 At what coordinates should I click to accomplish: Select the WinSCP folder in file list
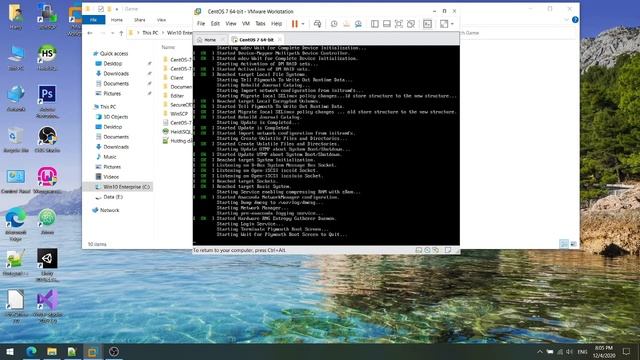coord(179,113)
